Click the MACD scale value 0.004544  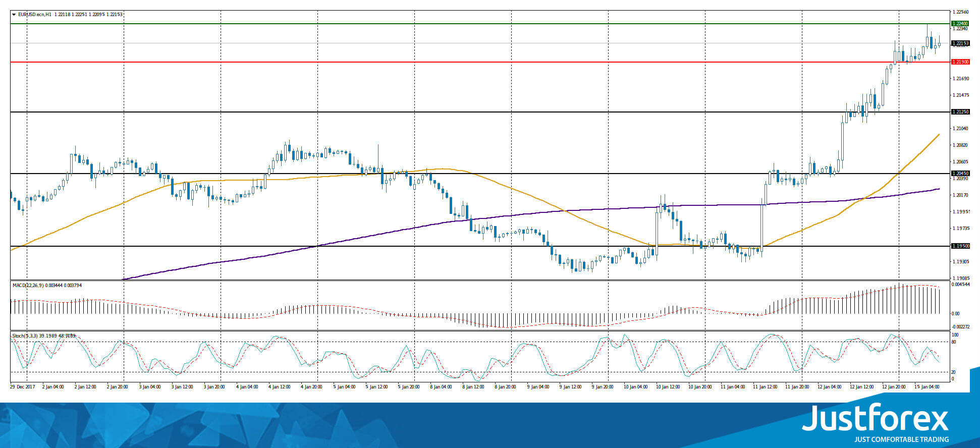tap(961, 285)
